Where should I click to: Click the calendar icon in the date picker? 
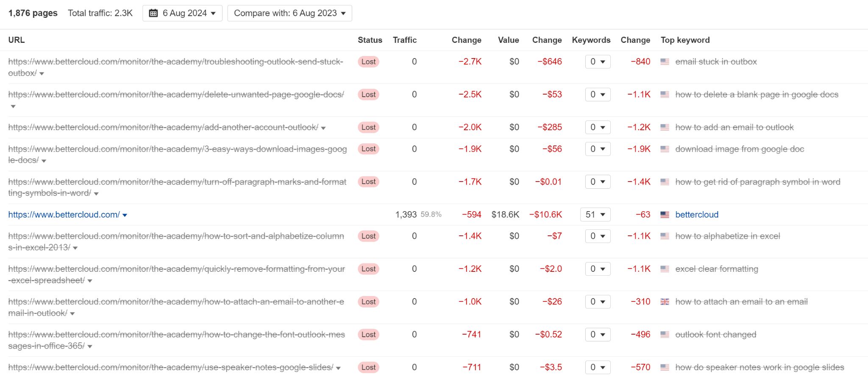pos(153,13)
